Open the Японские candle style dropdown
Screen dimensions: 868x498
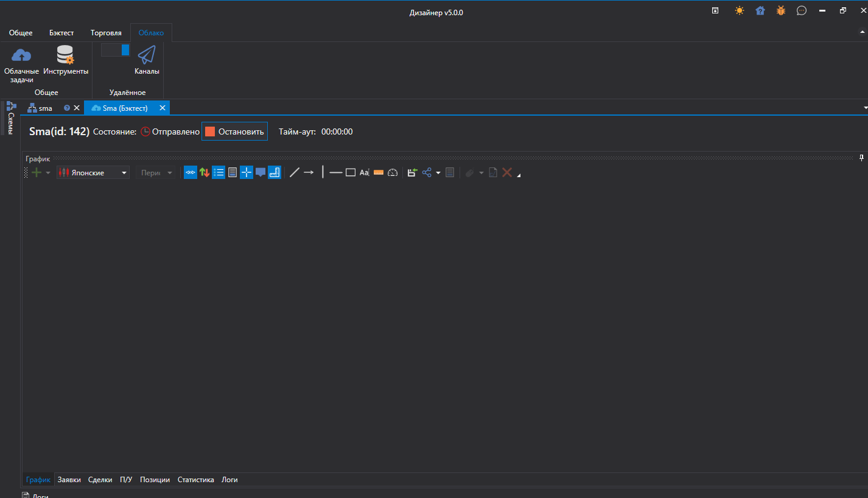pos(93,173)
